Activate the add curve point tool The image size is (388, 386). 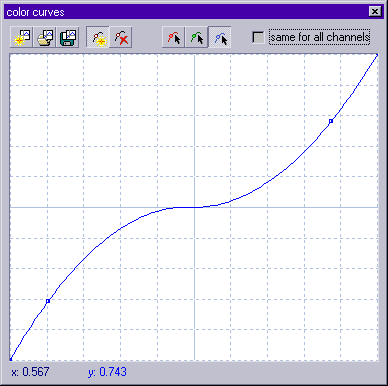pos(98,37)
